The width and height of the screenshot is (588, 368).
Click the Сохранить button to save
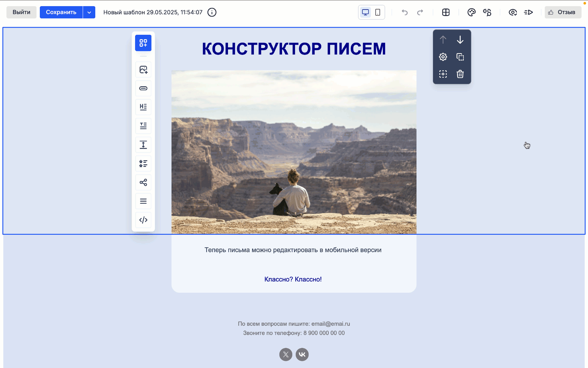[x=61, y=12]
